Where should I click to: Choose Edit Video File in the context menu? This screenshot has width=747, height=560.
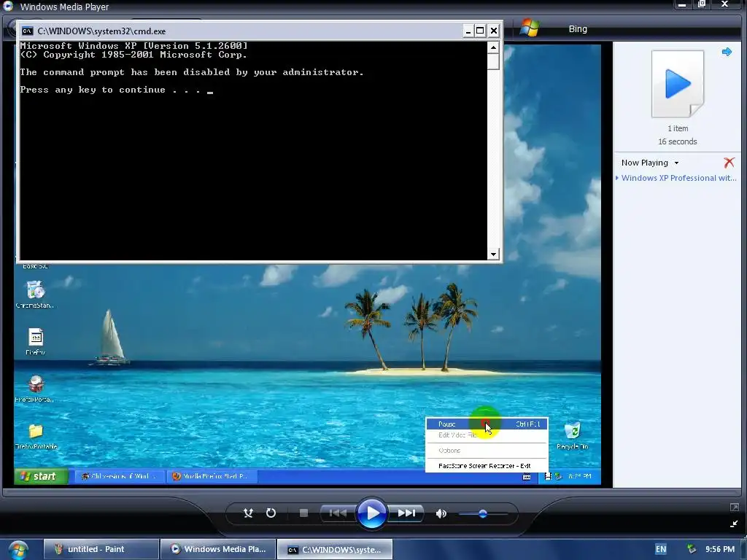coord(487,435)
